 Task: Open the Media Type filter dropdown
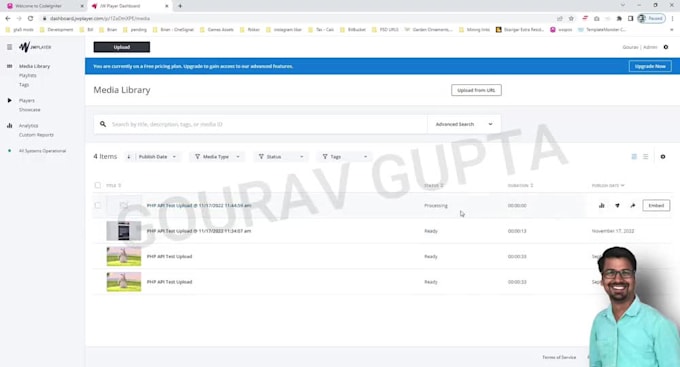pos(217,157)
